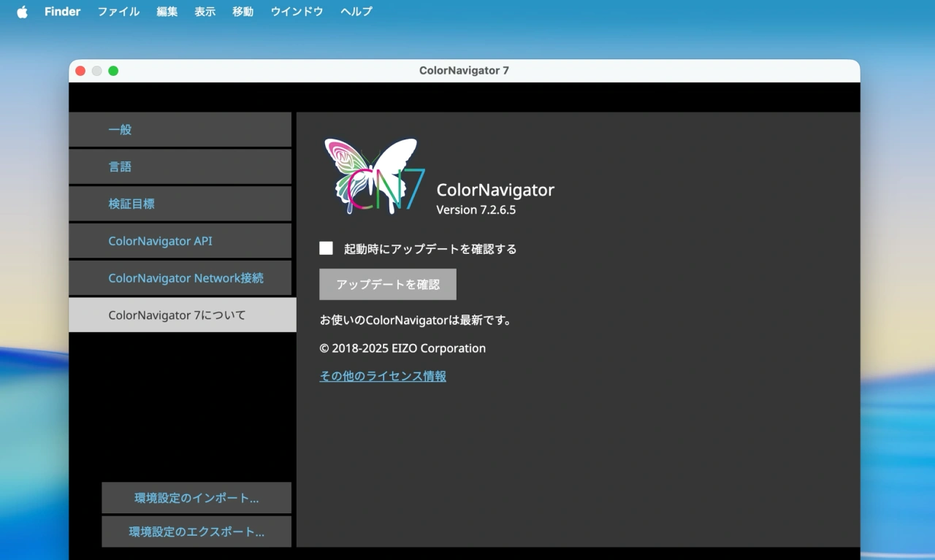Open the 移動 menu
This screenshot has height=560, width=935.
click(x=243, y=11)
